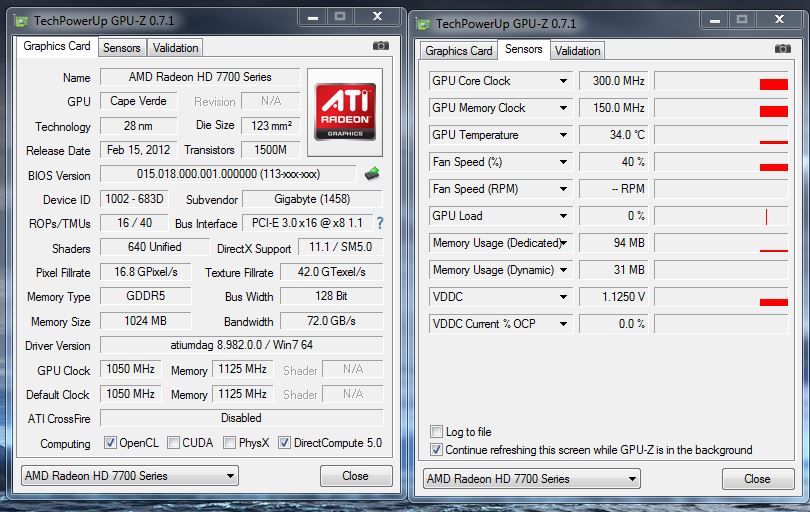Viewport: 810px width, 512px height.
Task: Click the GPU-Z app icon in the left window title bar
Action: click(x=22, y=21)
